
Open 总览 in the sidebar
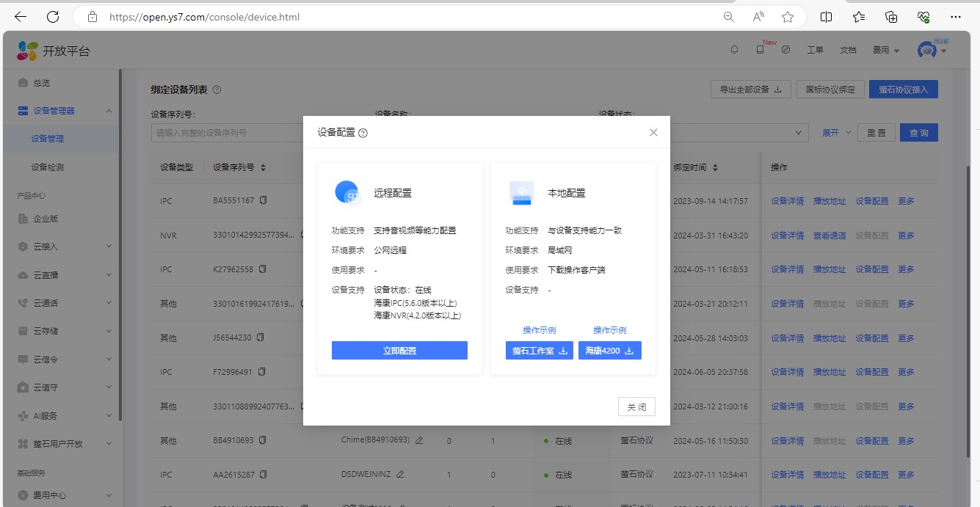coord(42,83)
